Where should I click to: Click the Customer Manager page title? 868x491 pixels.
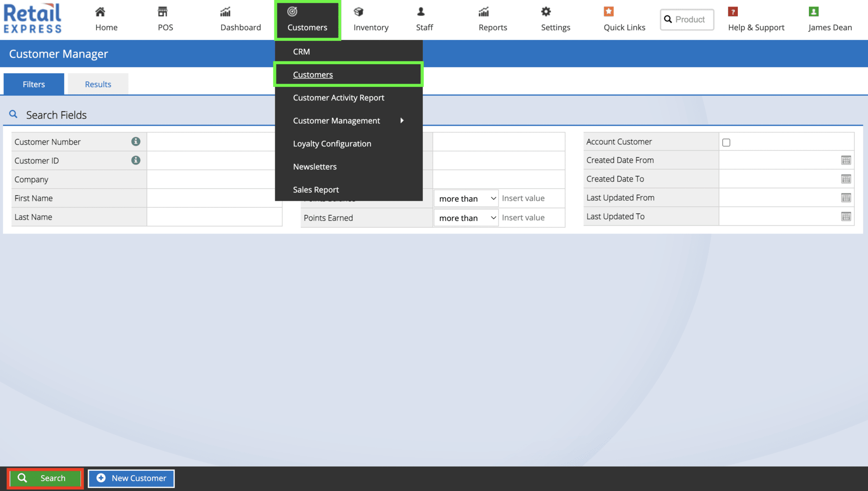coord(59,53)
